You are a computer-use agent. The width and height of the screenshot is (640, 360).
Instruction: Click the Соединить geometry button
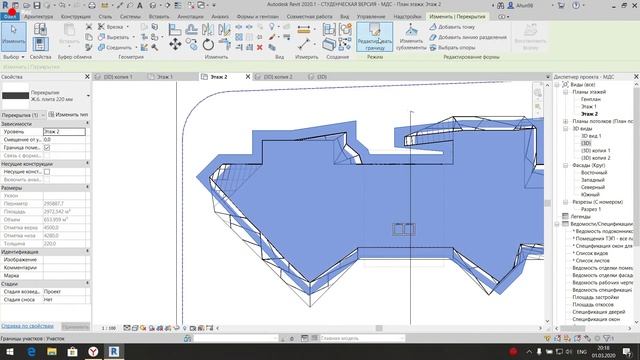click(116, 47)
